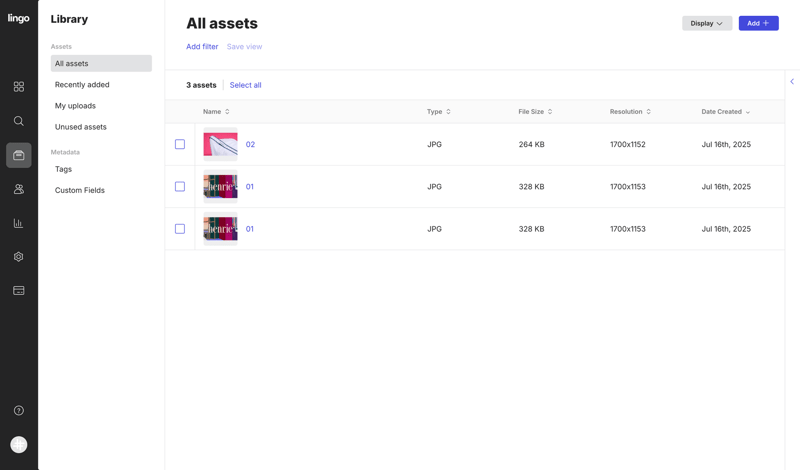Image resolution: width=800 pixels, height=470 pixels.
Task: Tick the checkbox for the first 01 asset
Action: pos(180,187)
